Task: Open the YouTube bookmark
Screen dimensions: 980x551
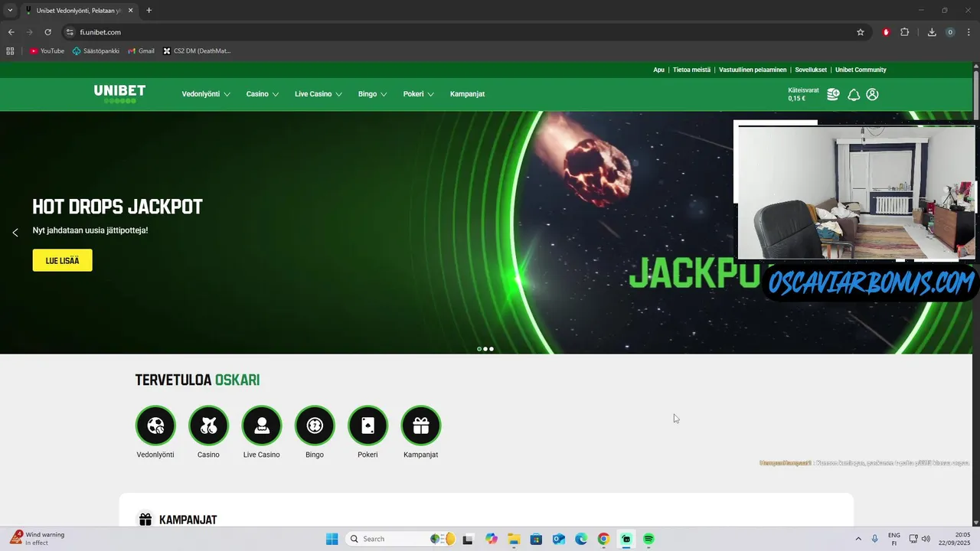Action: [47, 51]
